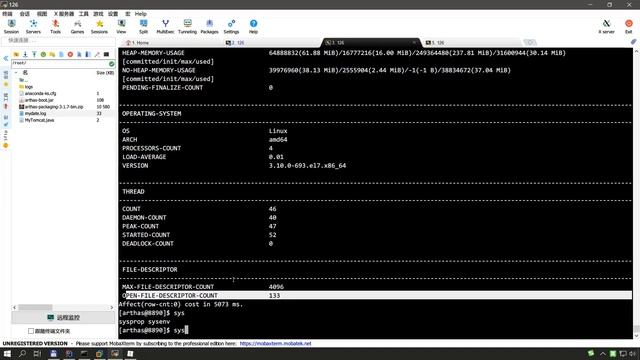Click the SFTP new folder icon
The image size is (640, 360).
click(52, 54)
